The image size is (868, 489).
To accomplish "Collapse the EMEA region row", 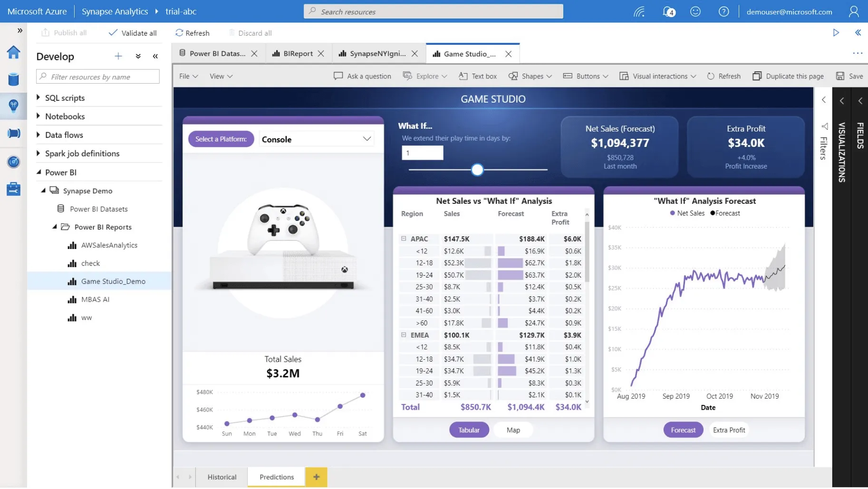I will point(404,335).
